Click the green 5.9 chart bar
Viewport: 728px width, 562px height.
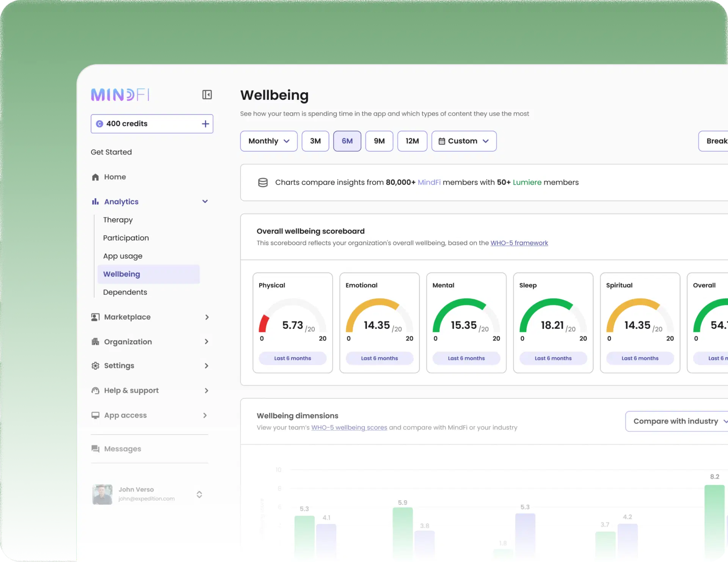[x=403, y=533]
